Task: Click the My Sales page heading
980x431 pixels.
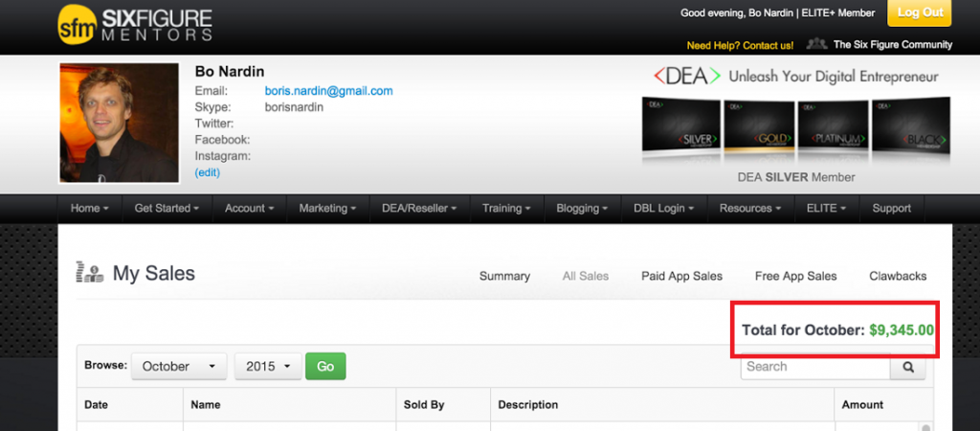Action: coord(154,273)
